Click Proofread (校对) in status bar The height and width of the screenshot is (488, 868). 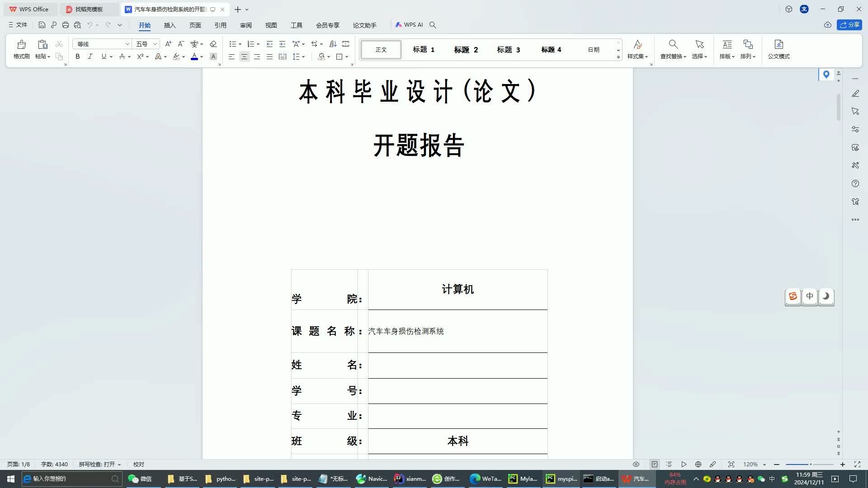pos(139,465)
